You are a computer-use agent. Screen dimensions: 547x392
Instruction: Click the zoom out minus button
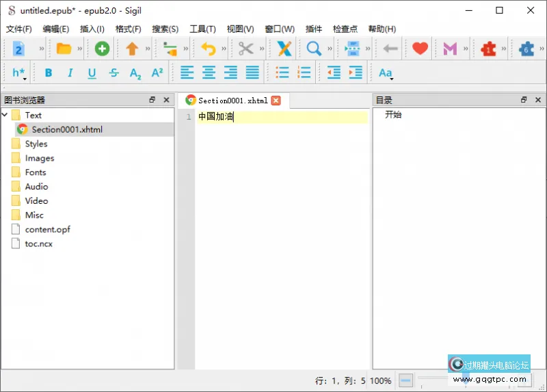coord(405,380)
